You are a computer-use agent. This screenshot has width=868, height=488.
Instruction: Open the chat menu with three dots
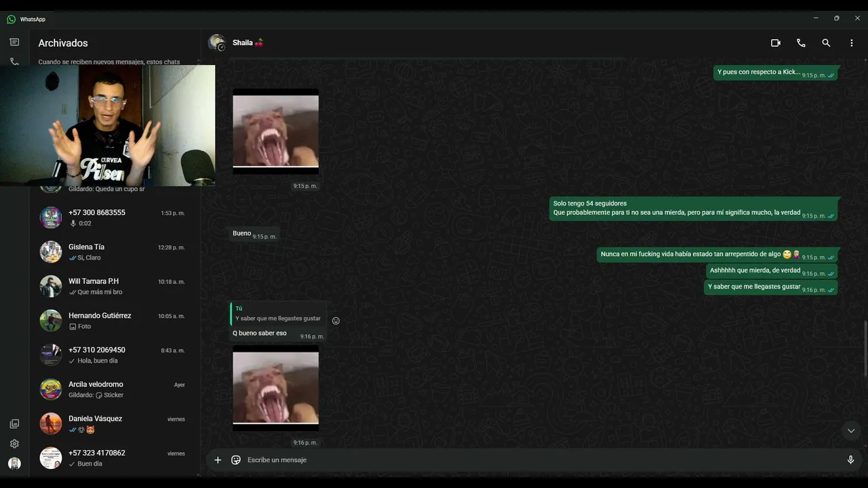point(852,43)
